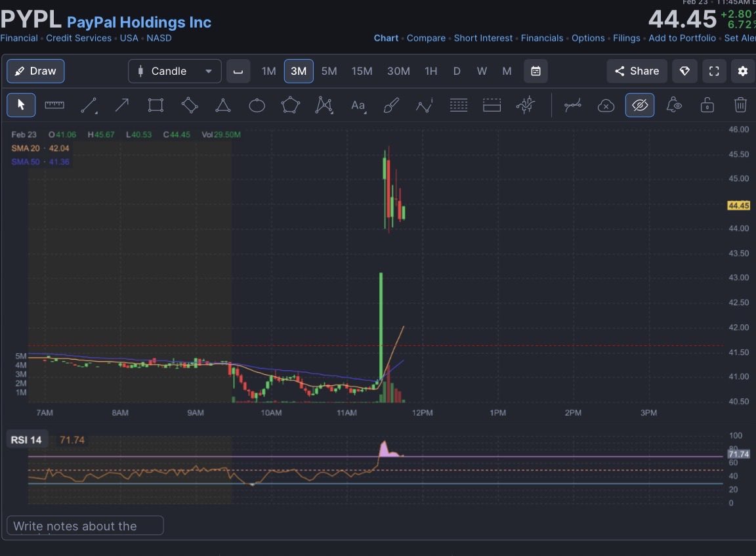This screenshot has height=556, width=756.
Task: Click the RSI 14 indicator label
Action: coord(26,440)
